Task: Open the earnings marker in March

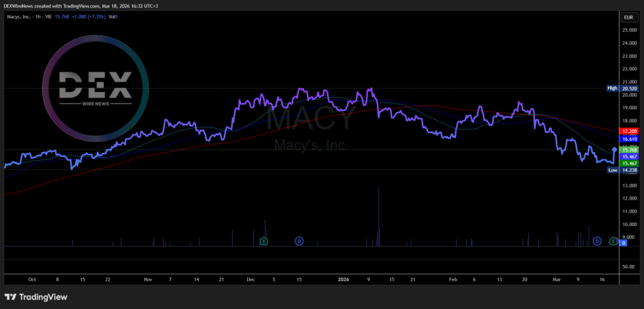Action: tap(613, 241)
